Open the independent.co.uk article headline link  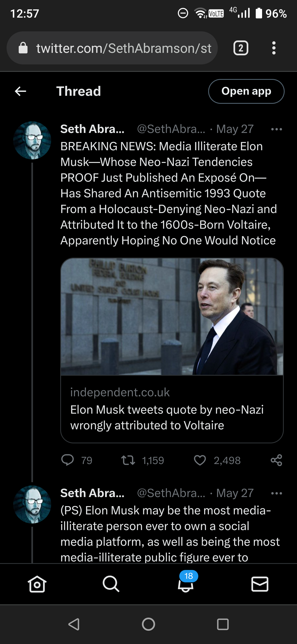167,417
